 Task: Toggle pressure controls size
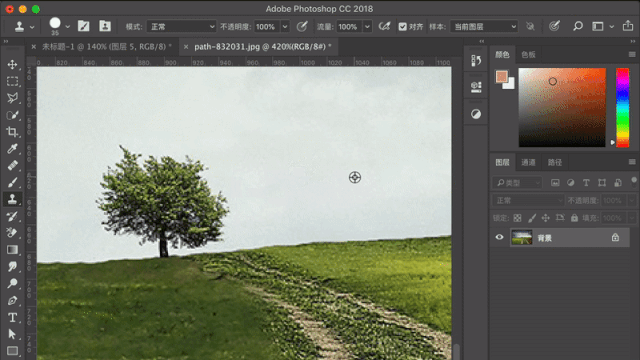554,27
